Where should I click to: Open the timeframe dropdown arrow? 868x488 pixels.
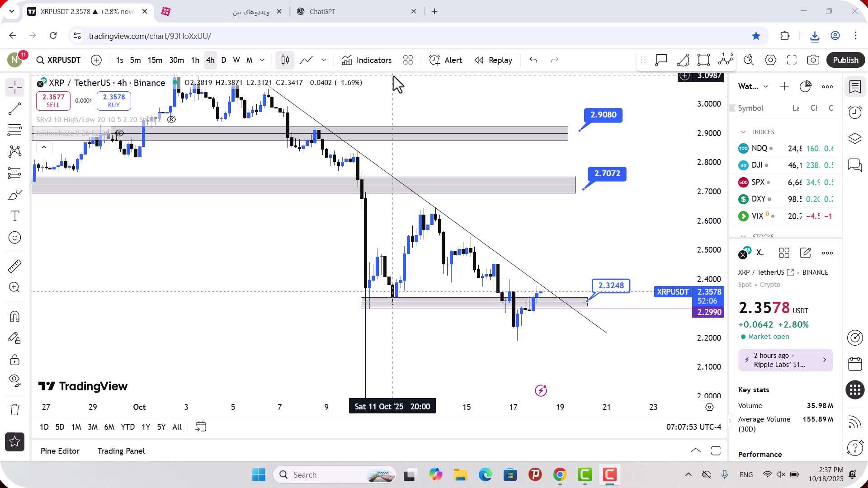click(x=262, y=60)
